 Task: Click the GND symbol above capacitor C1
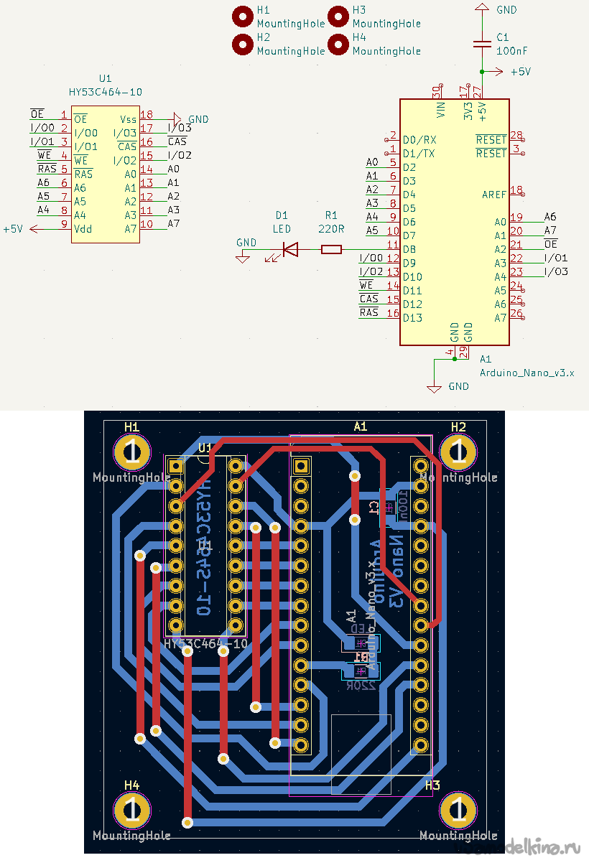(482, 9)
